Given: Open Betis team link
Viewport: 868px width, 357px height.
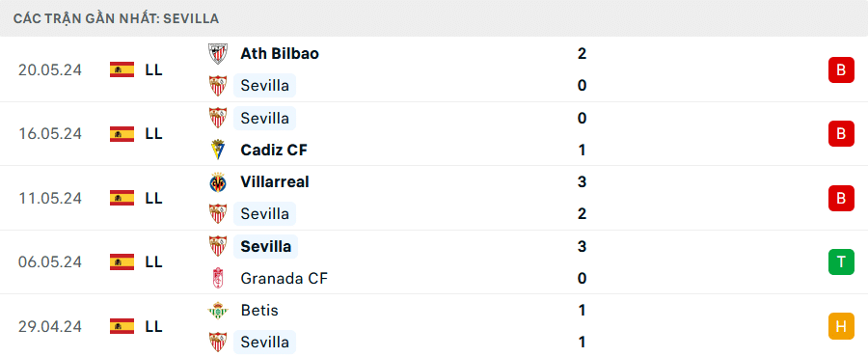Looking at the screenshot, I should pyautogui.click(x=259, y=311).
